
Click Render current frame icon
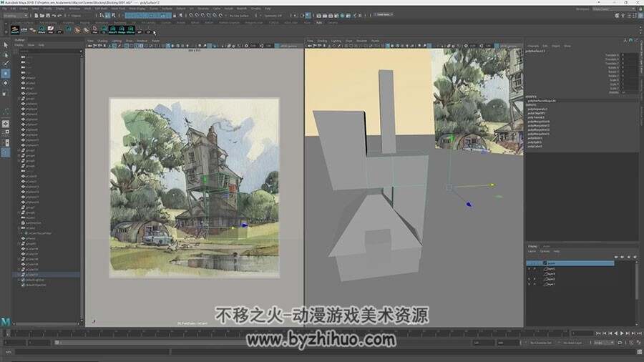[x=324, y=16]
